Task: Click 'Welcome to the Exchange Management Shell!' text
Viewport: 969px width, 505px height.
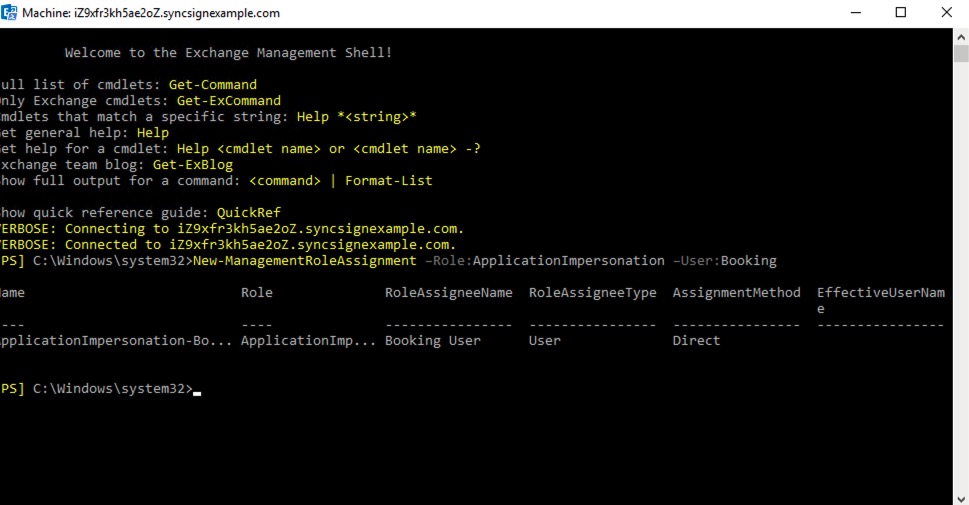Action: tap(228, 53)
